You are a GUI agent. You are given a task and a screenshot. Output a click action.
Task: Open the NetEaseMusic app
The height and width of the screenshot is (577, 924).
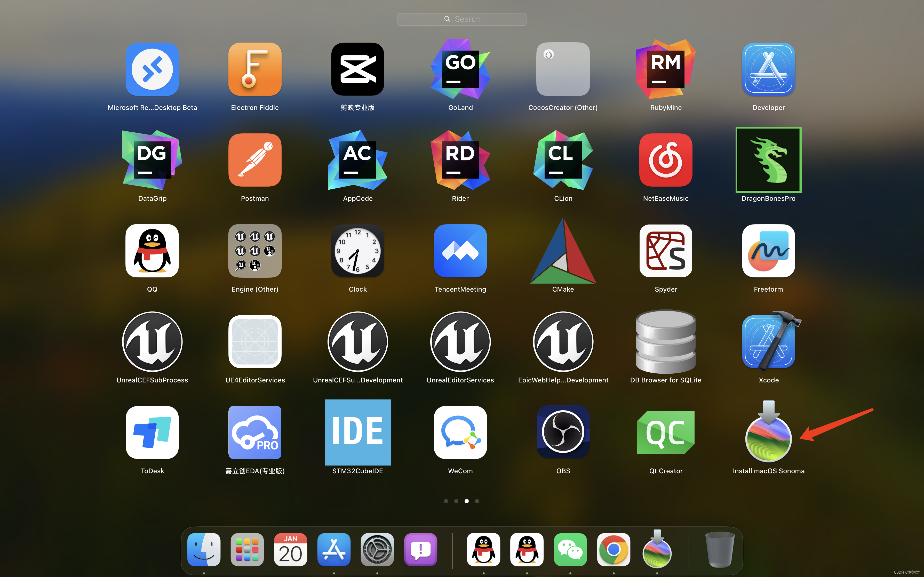(x=666, y=160)
